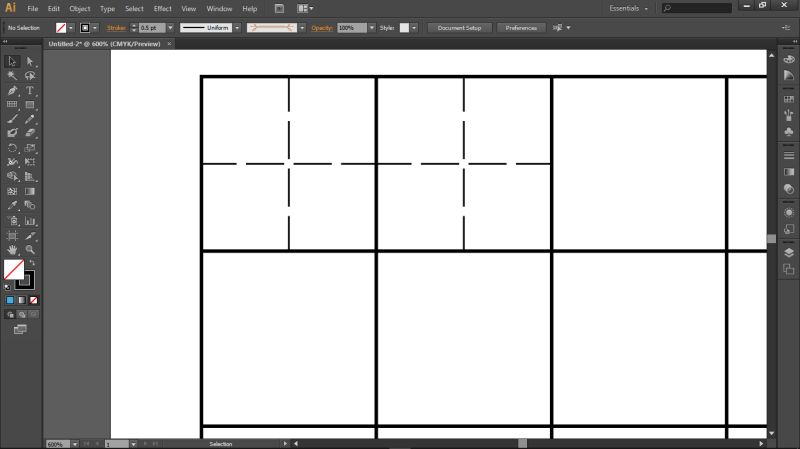Screen dimensions: 800x449
Task: Open the Brushes panel icon
Action: (789, 115)
